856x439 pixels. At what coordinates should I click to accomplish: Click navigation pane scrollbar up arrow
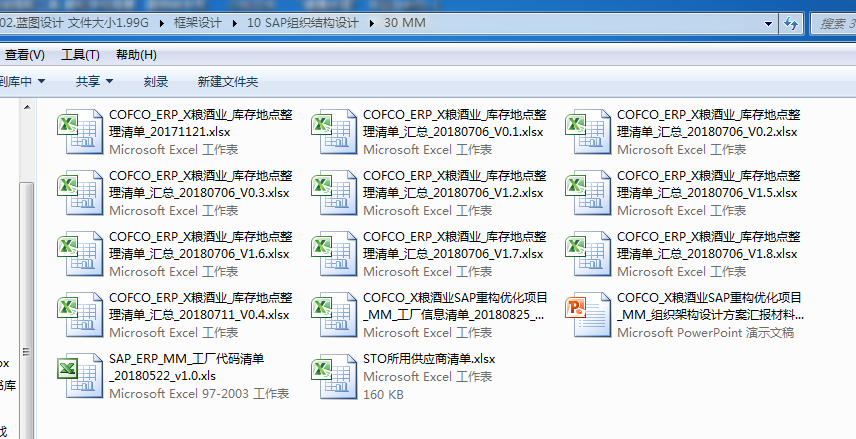pyautogui.click(x=27, y=108)
